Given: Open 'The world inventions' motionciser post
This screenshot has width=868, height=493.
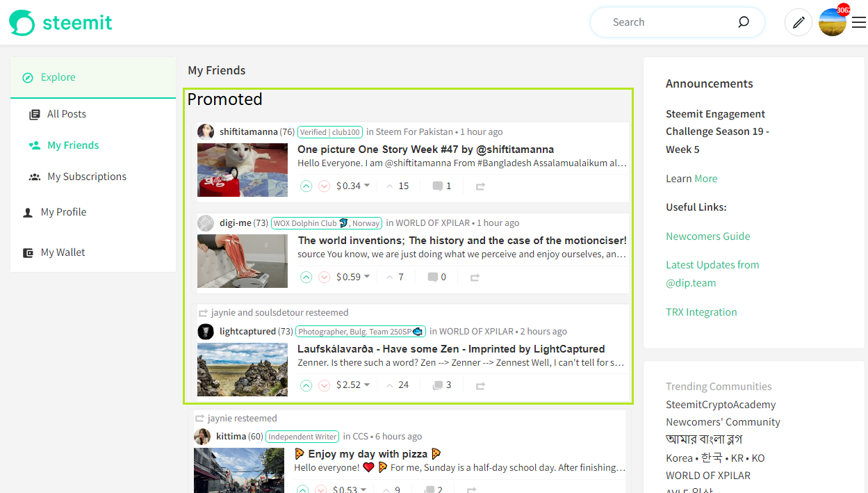Looking at the screenshot, I should point(462,241).
